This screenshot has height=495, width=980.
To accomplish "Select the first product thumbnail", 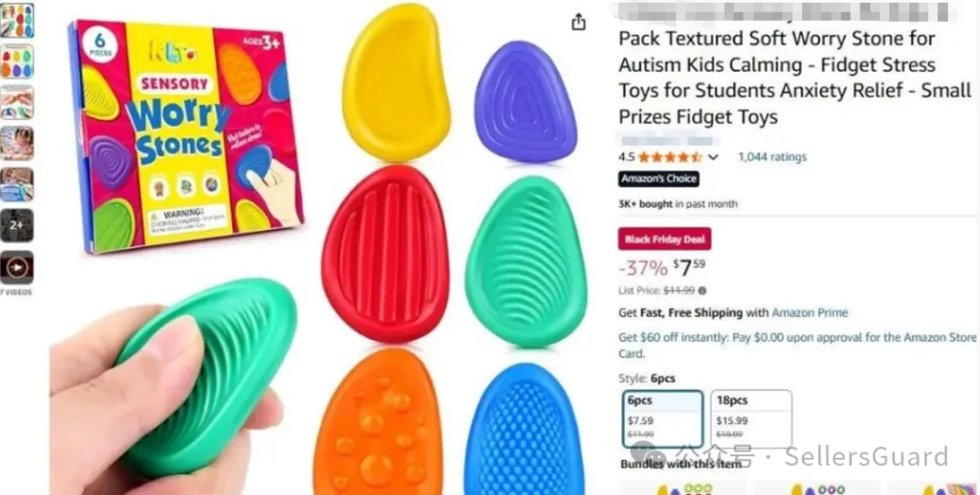I will (x=17, y=21).
